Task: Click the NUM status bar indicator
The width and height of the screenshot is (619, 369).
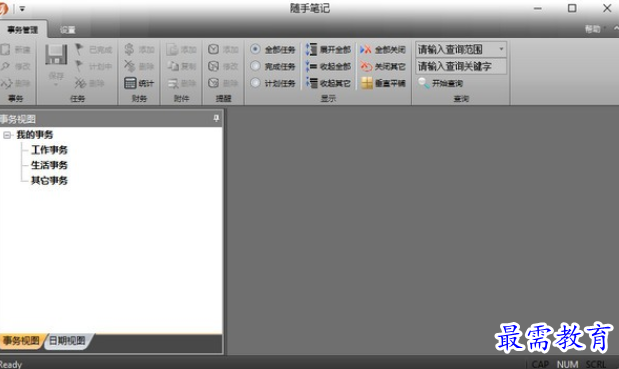Action: (567, 364)
